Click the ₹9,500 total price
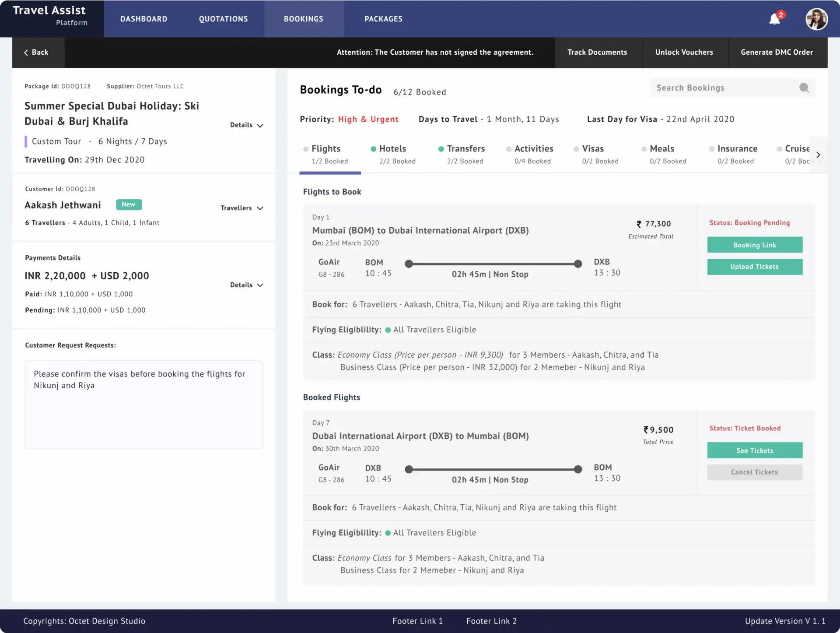 [x=658, y=430]
